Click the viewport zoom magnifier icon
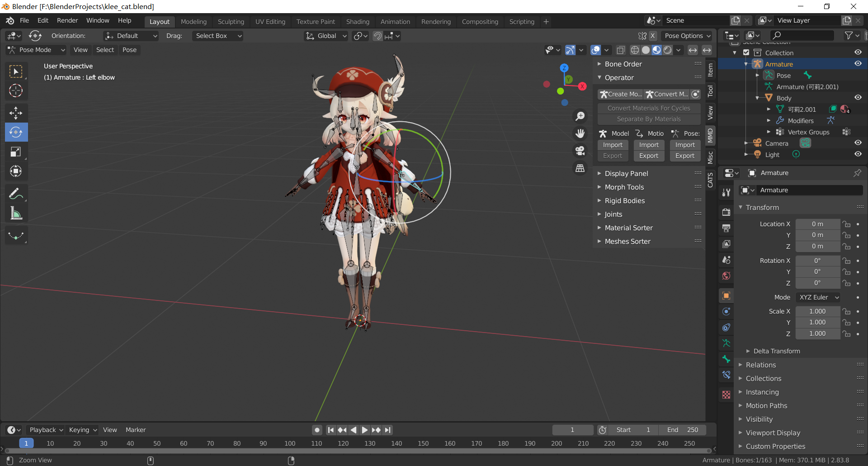The width and height of the screenshot is (868, 466). pyautogui.click(x=580, y=116)
